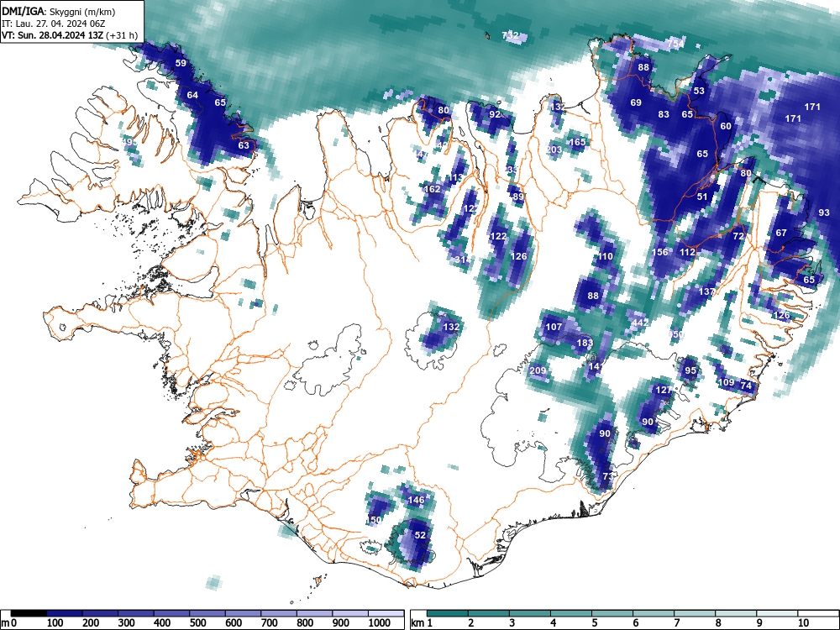Click the dark teal 1 km legend swatch
The image size is (840, 630).
(x=448, y=612)
